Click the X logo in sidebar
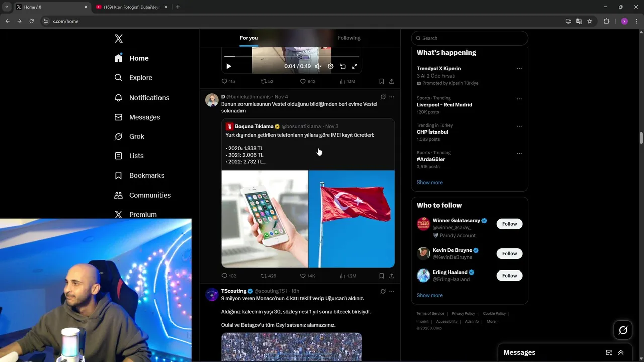Screen dimensions: 644x362 pos(119,39)
